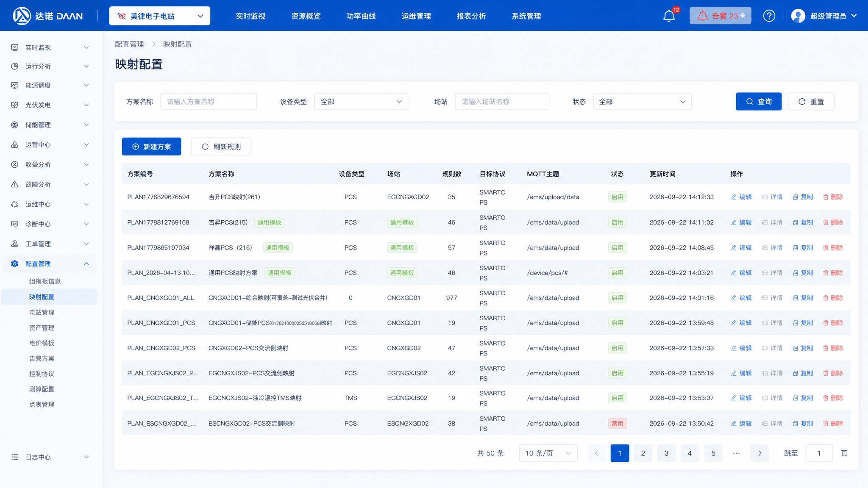Collapse the 配置管理 sidebar section
The height and width of the screenshot is (488, 868).
tap(86, 263)
